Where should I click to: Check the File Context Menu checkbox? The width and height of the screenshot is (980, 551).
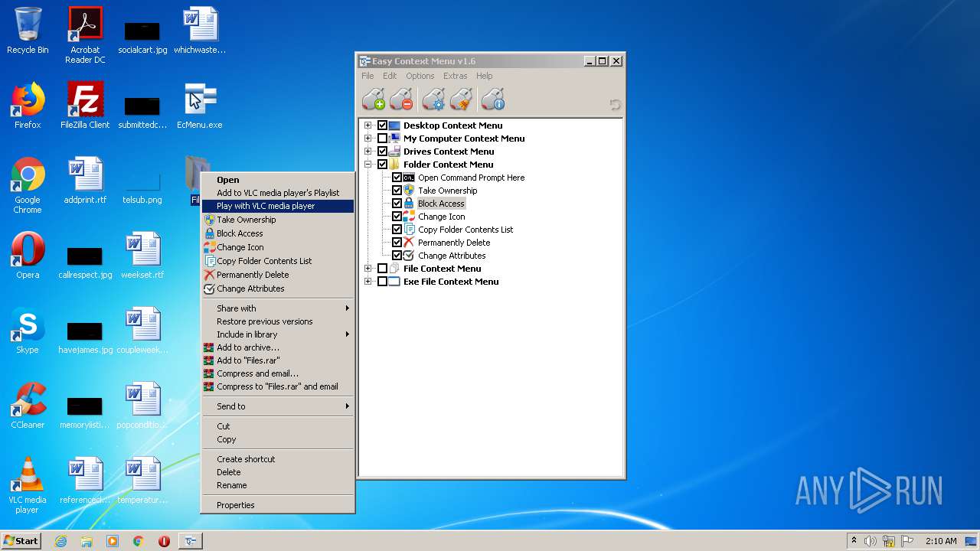(x=383, y=269)
